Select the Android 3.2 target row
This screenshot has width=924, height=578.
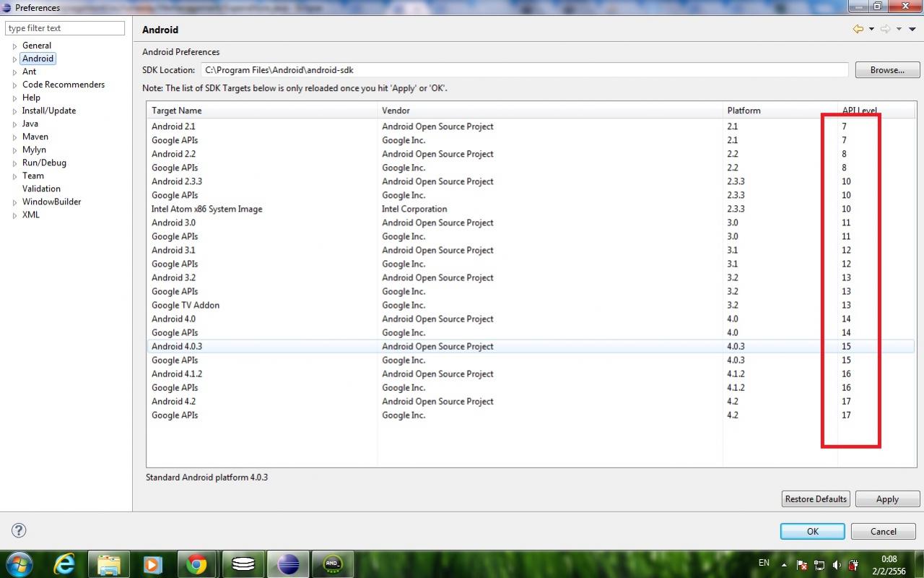click(x=531, y=277)
